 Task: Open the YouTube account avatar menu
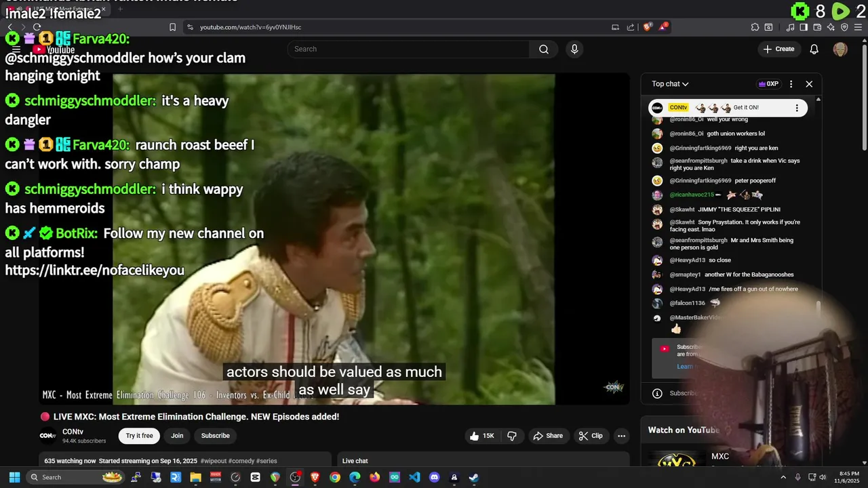click(x=840, y=49)
